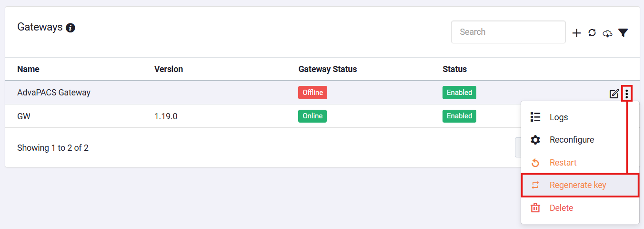Click the Delete trash icon

535,208
